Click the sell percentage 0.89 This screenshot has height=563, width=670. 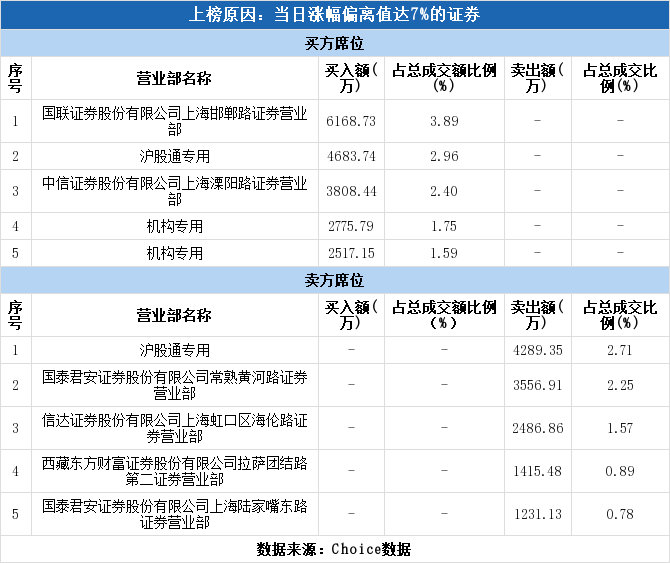click(620, 472)
